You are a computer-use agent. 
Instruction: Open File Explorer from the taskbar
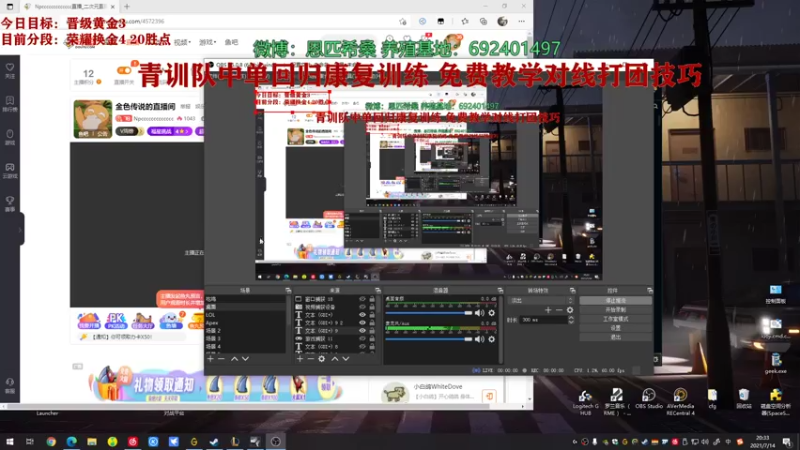pyautogui.click(x=92, y=441)
